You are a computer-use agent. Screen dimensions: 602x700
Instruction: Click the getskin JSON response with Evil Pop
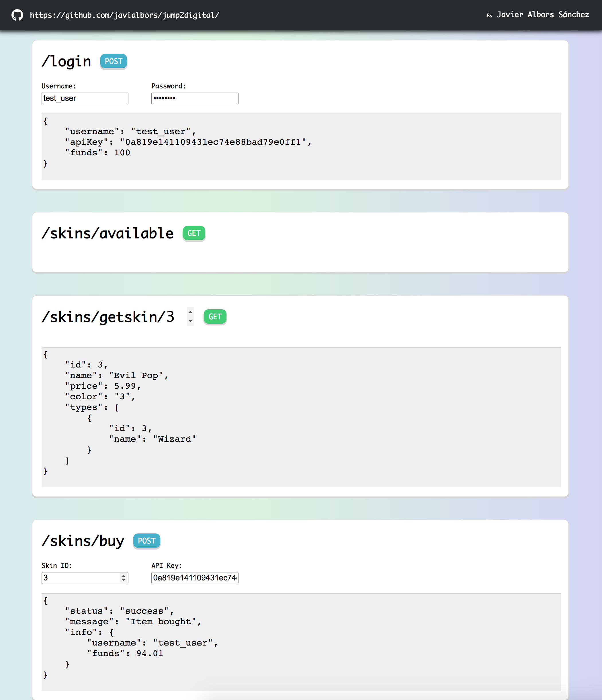(301, 417)
